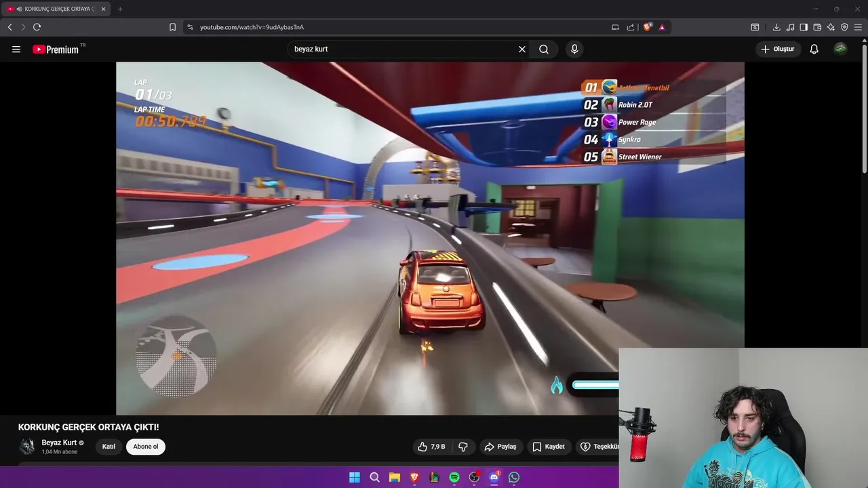Open the media playlist music note icon

pyautogui.click(x=790, y=27)
